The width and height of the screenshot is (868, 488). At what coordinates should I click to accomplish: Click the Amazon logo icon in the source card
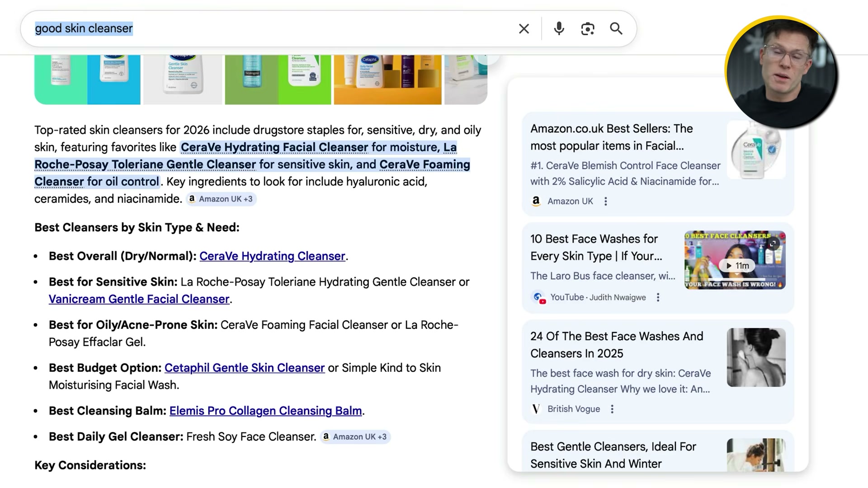(x=536, y=202)
